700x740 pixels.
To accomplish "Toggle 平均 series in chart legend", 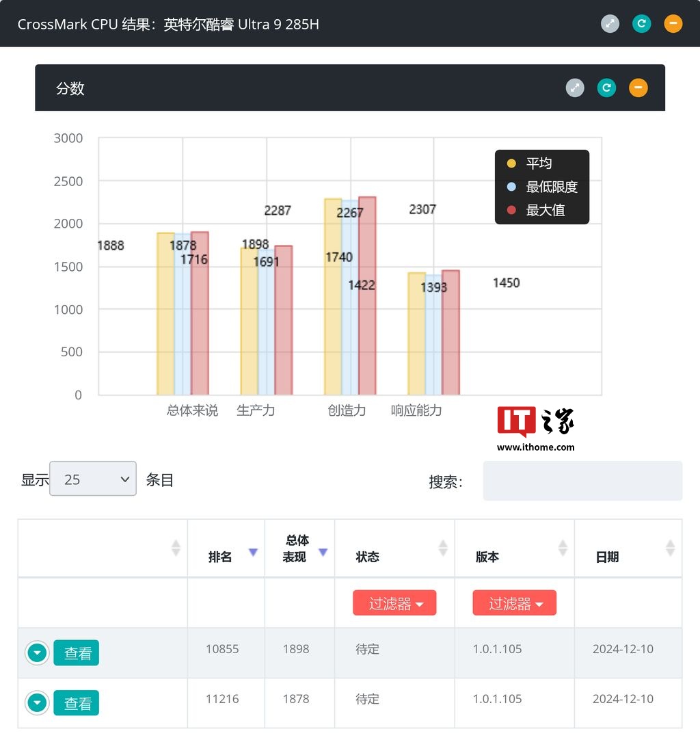I will 531,163.
